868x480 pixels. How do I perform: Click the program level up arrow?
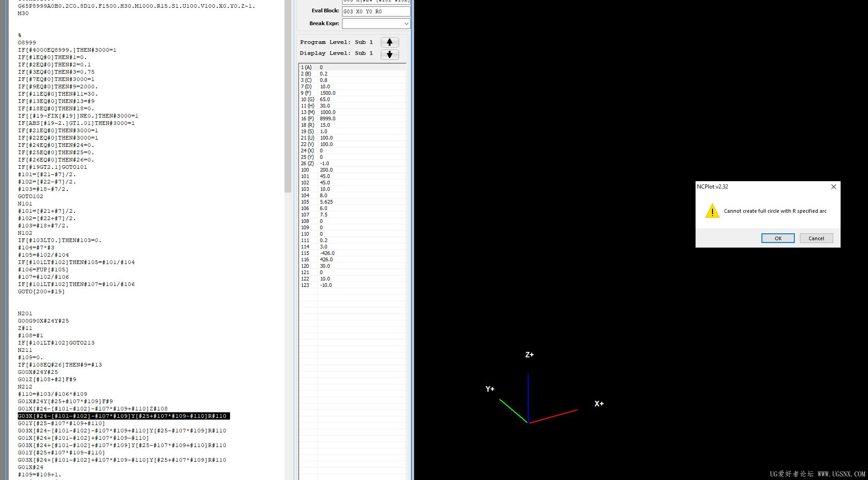pos(390,42)
